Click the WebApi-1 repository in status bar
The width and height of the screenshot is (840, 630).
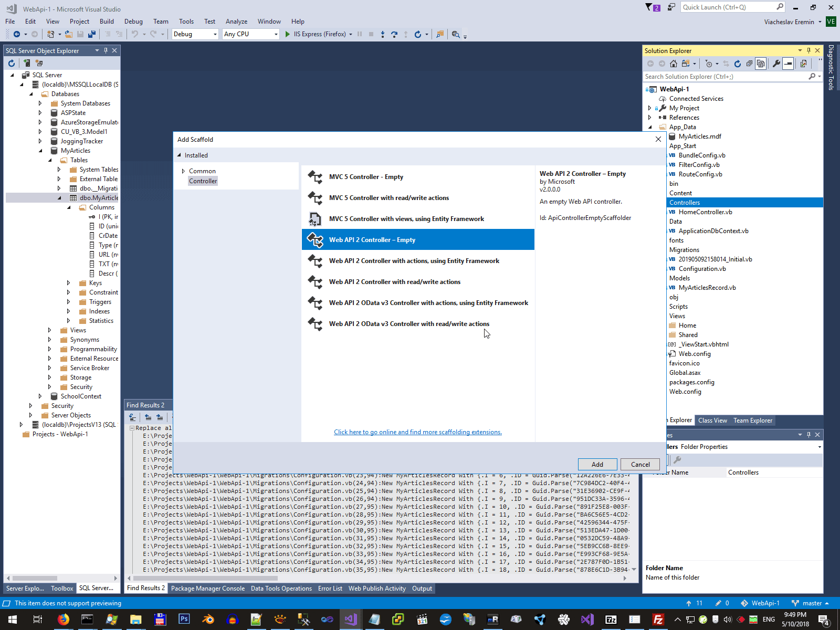point(760,603)
